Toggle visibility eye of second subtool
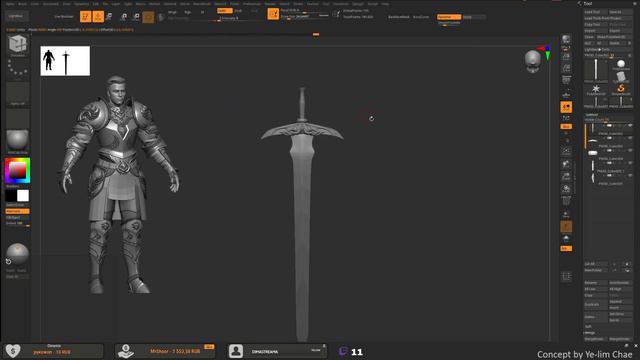The width and height of the screenshot is (640, 360). [630, 138]
